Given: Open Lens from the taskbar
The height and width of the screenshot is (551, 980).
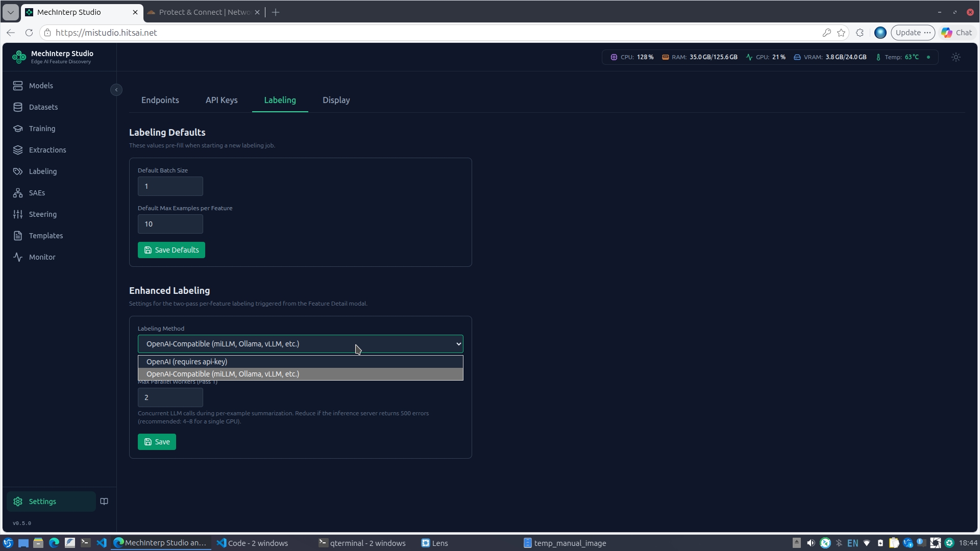Looking at the screenshot, I should [435, 543].
